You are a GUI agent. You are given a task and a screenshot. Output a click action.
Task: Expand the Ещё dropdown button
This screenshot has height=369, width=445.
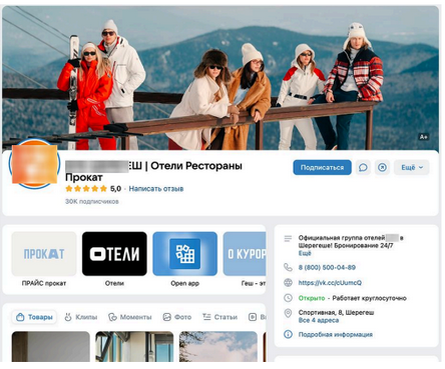click(412, 167)
